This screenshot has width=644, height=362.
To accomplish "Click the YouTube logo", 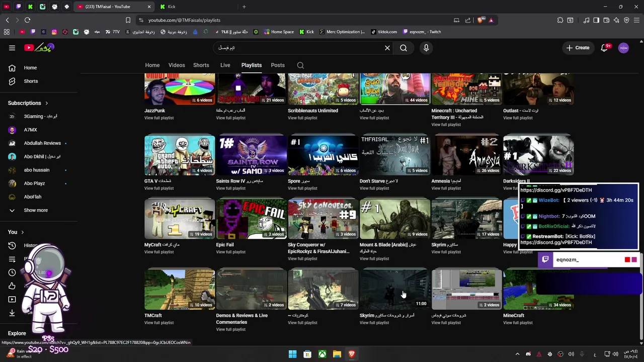I will pos(39,48).
